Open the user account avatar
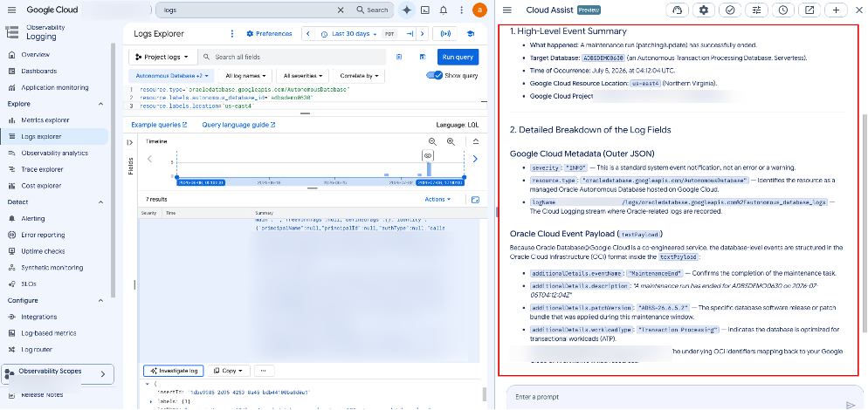This screenshot has height=410, width=868. [x=479, y=10]
